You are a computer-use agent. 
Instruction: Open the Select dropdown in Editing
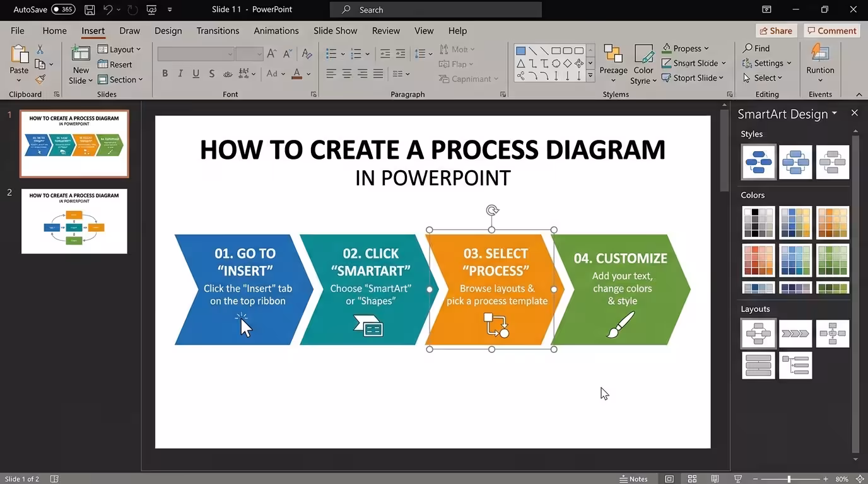pyautogui.click(x=763, y=78)
